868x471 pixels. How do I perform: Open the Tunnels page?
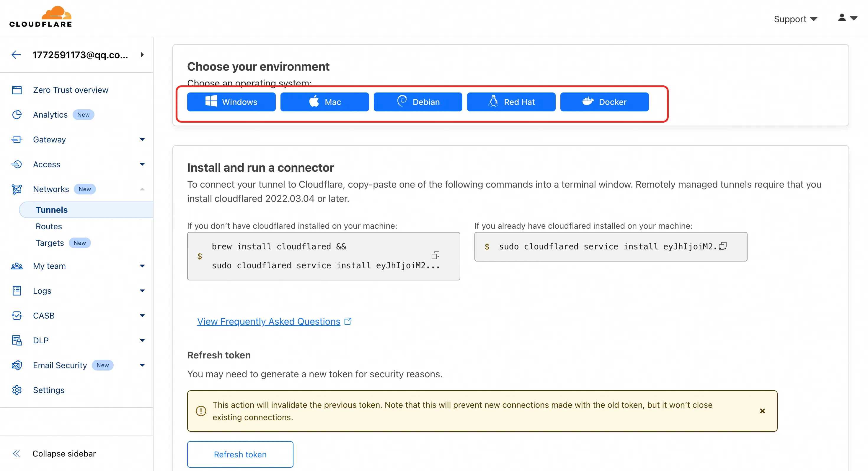click(x=86, y=210)
